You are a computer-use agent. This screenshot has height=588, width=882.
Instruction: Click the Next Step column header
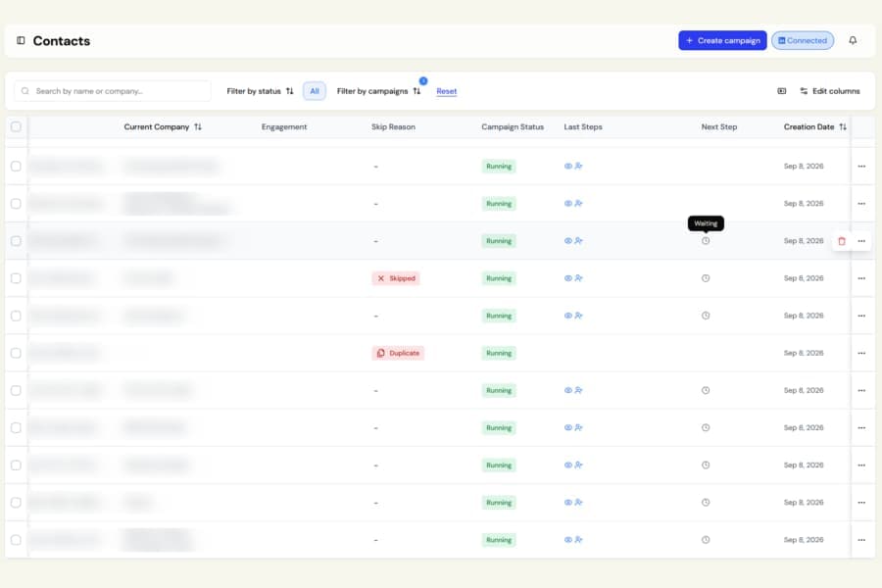(719, 127)
